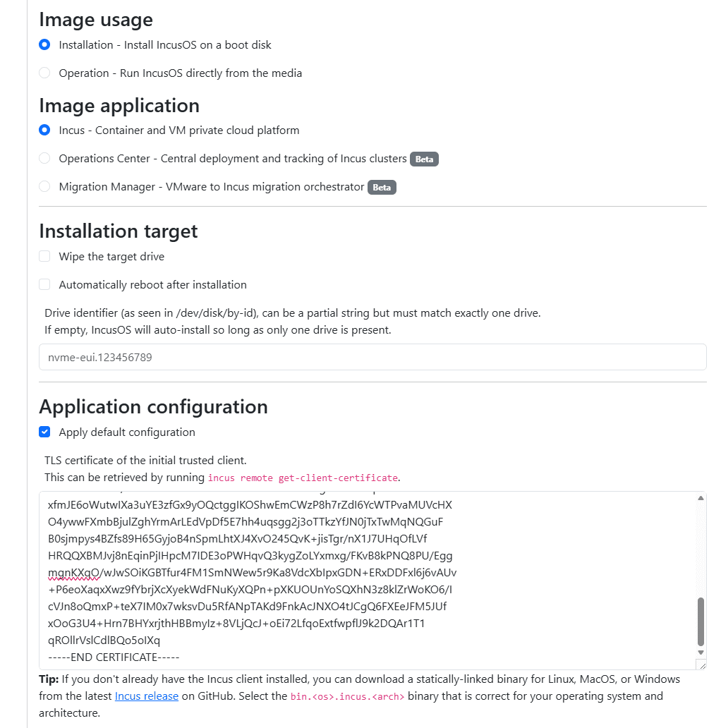Click the down arrow on the certificate scrollbar
Image resolution: width=721 pixels, height=728 pixels.
tap(701, 653)
